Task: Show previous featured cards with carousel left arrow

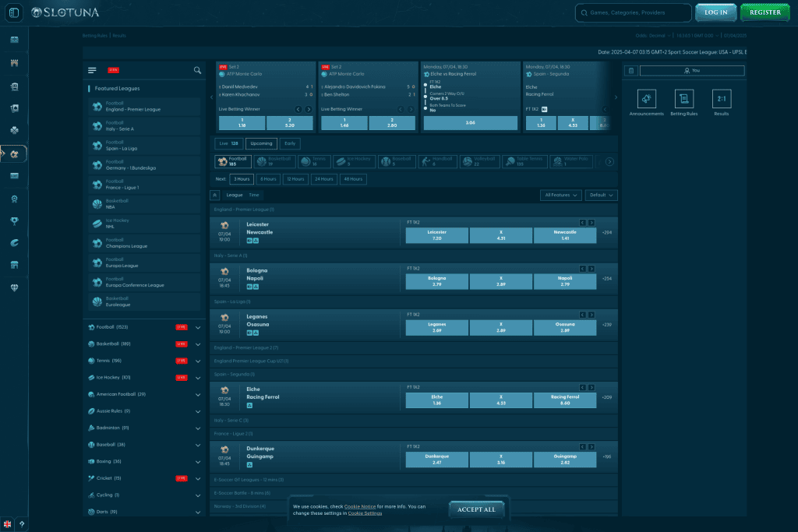Action: coord(212,97)
